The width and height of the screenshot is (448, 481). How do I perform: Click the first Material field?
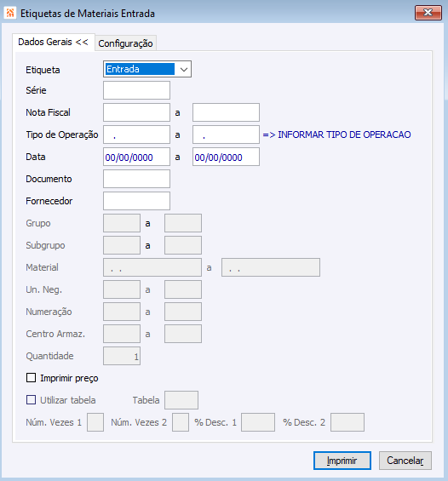(x=152, y=267)
